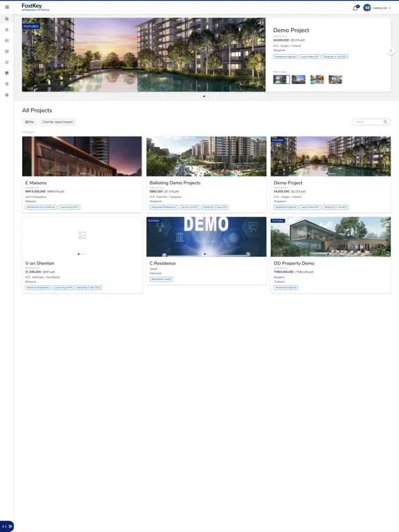The width and height of the screenshot is (399, 532).
Task: Click the V on Shenton title
Action: [39, 263]
